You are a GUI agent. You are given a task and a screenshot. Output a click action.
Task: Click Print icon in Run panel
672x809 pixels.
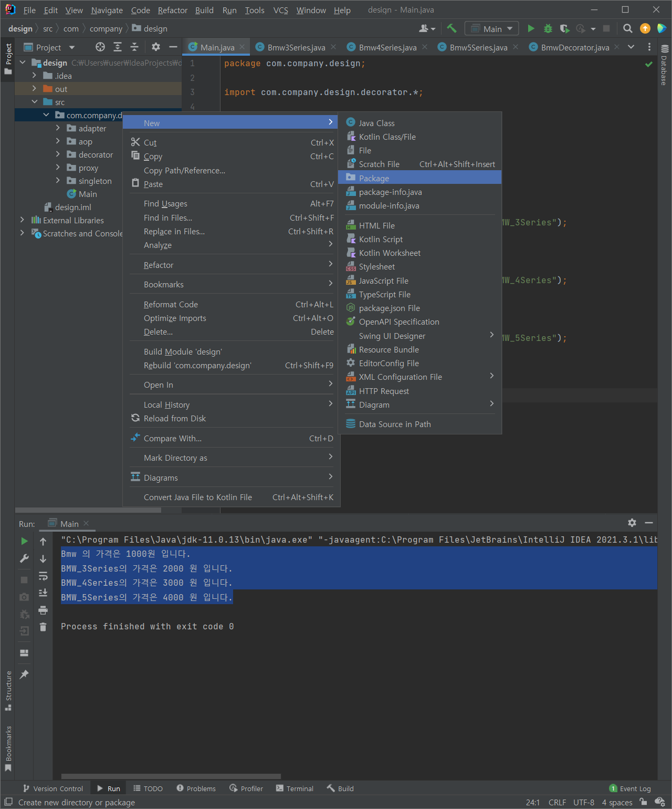click(x=43, y=610)
